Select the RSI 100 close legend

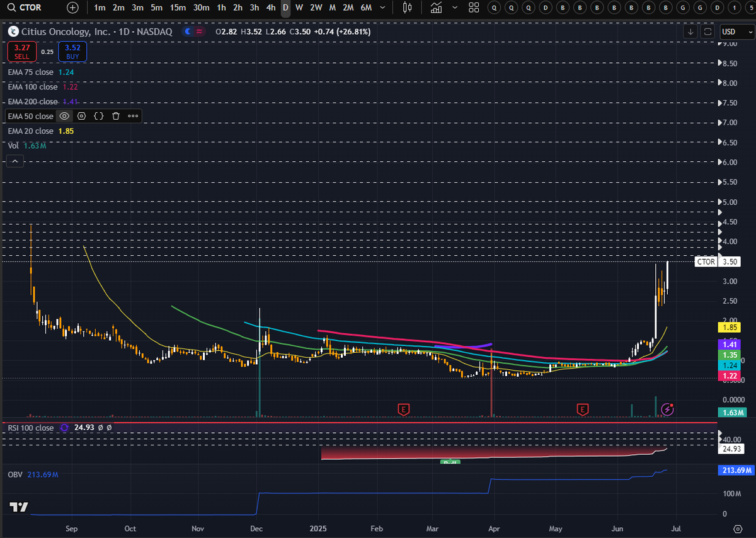coord(31,428)
